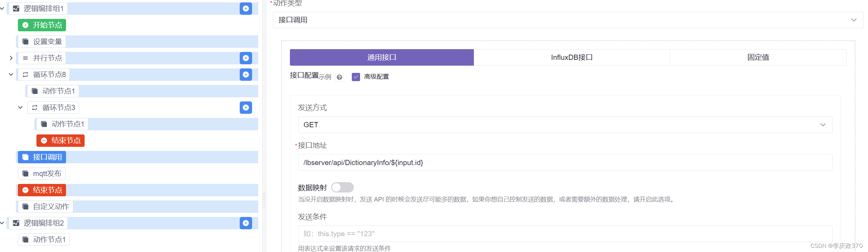Switch to the 固定值 tab
Viewport: 868px width, 252px height.
[x=758, y=57]
